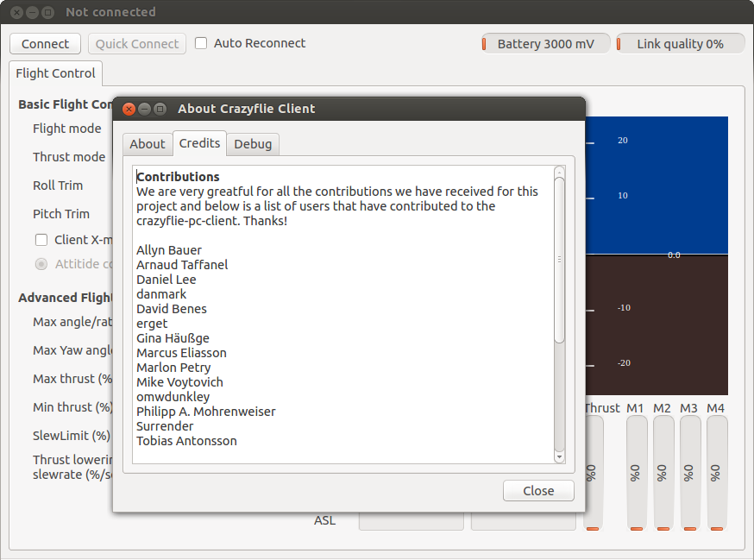The image size is (754, 560).
Task: Click the Link quality 0% bar
Action: [681, 44]
